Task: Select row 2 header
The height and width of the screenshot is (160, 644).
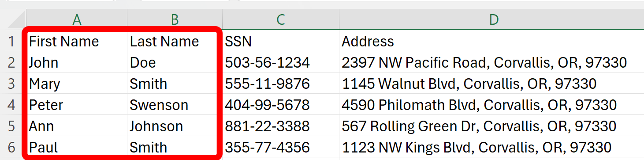Action: (x=13, y=62)
